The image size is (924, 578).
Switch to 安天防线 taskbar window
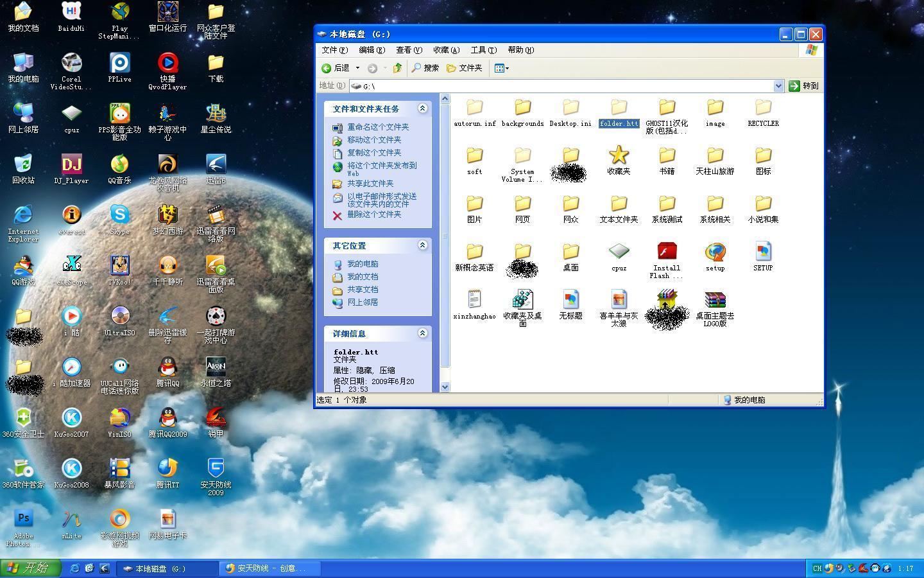click(269, 568)
